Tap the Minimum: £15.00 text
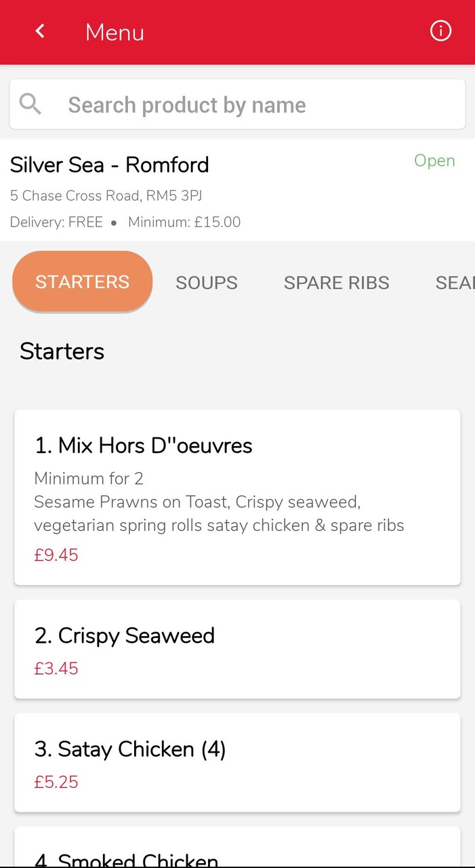The height and width of the screenshot is (868, 475). 184,222
